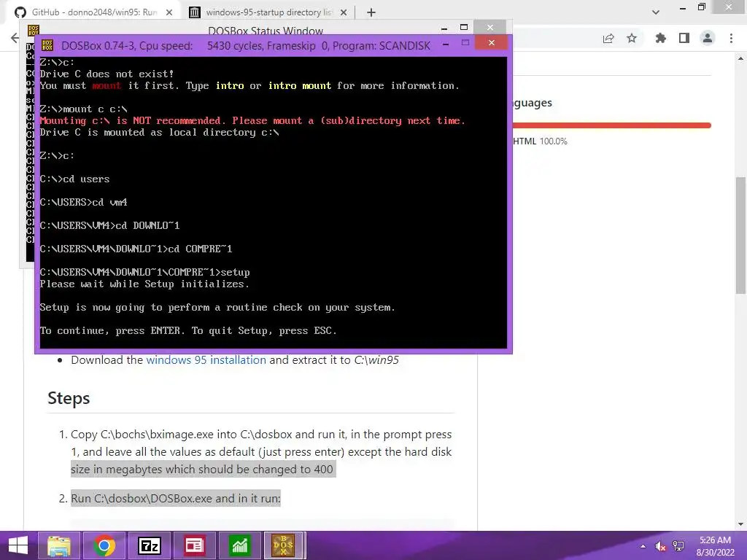747x560 pixels.
Task: Click the 'Drive C does not exist!' line
Action: click(x=107, y=74)
